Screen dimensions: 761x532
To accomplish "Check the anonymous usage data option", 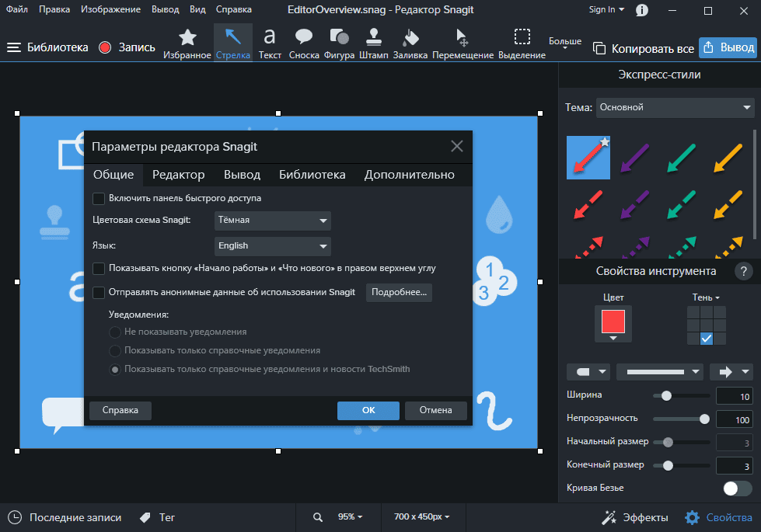I will pyautogui.click(x=99, y=292).
